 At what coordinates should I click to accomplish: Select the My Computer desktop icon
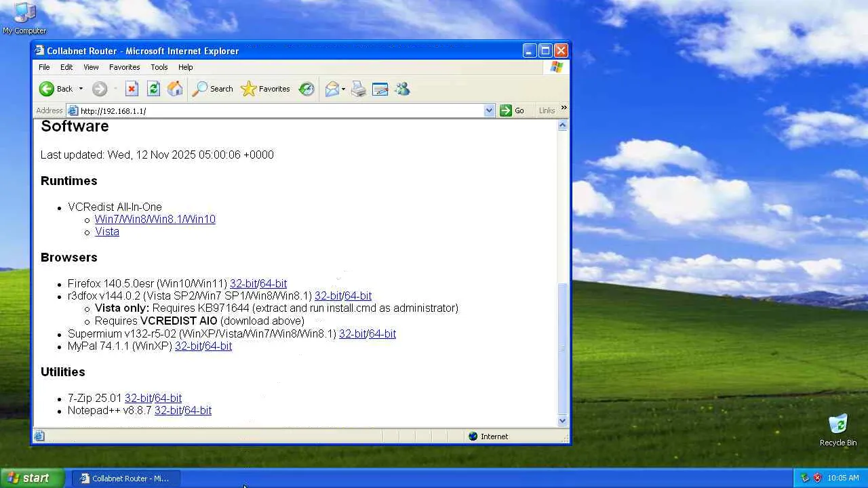[24, 19]
